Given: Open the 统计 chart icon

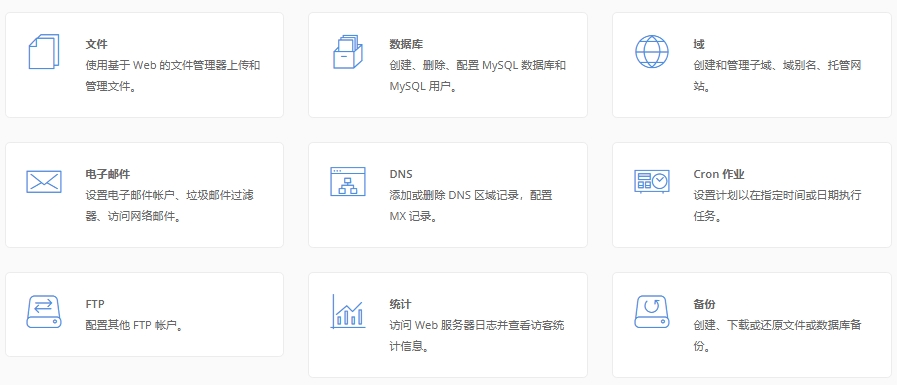Looking at the screenshot, I should 348,312.
